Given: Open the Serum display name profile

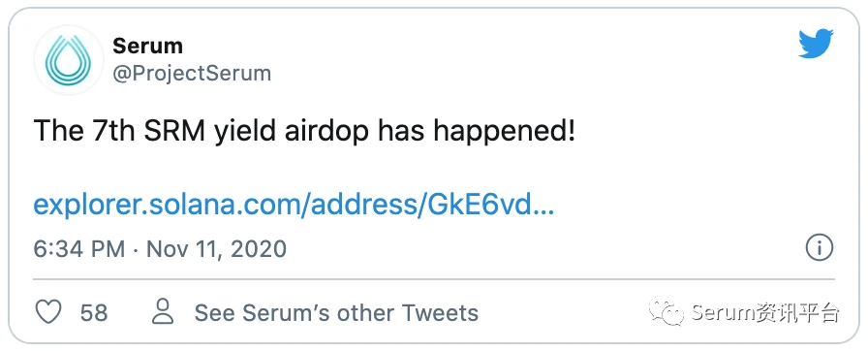Looking at the screenshot, I should click(x=147, y=46).
